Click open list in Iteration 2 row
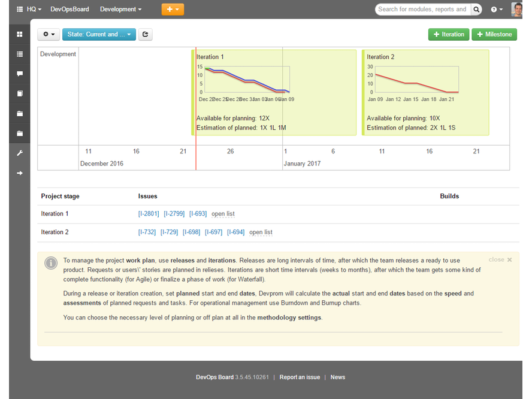The height and width of the screenshot is (399, 532). pyautogui.click(x=261, y=232)
